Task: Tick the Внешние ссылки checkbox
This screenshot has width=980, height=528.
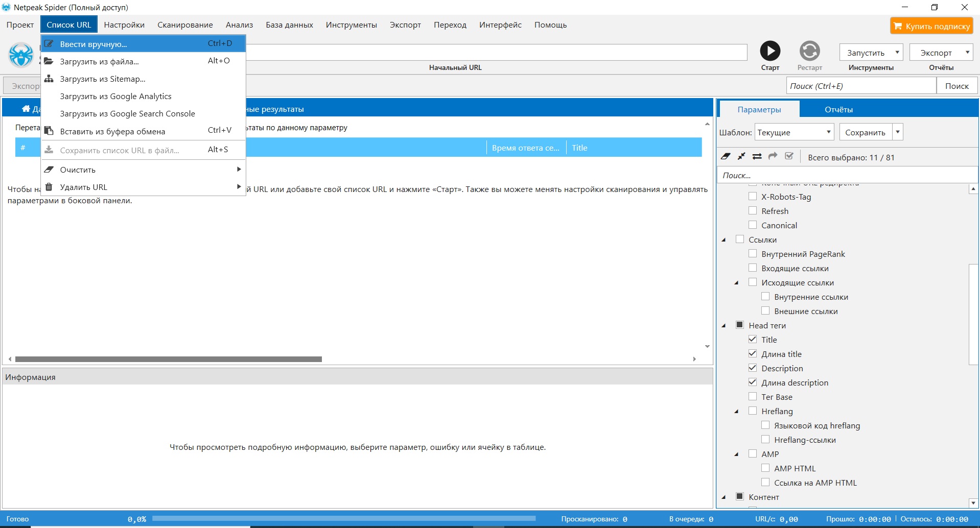Action: click(x=765, y=310)
